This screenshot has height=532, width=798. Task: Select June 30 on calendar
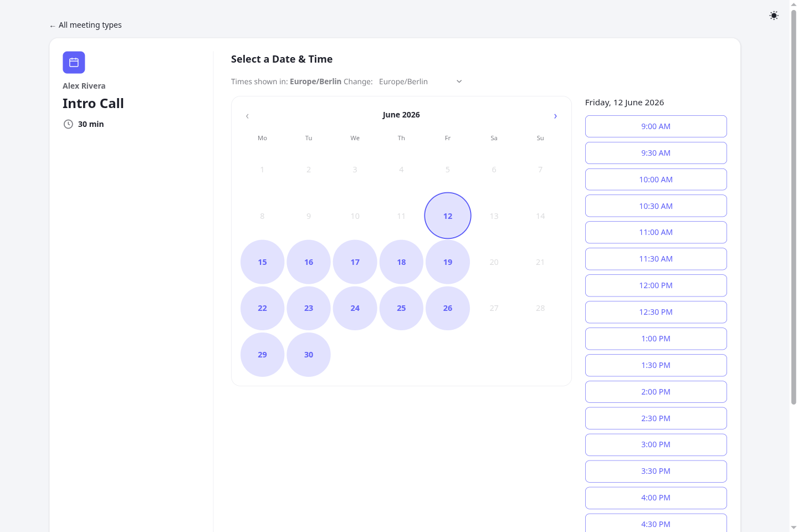[309, 355]
